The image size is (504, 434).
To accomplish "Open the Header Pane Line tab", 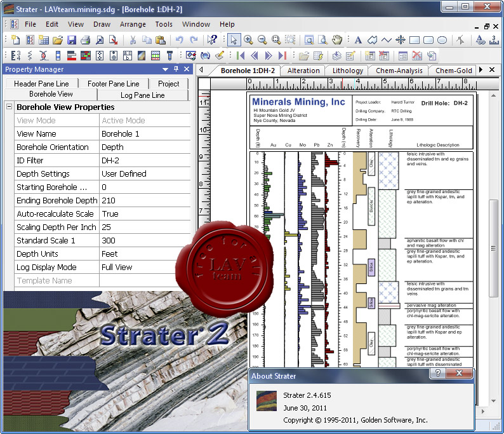I will click(41, 84).
